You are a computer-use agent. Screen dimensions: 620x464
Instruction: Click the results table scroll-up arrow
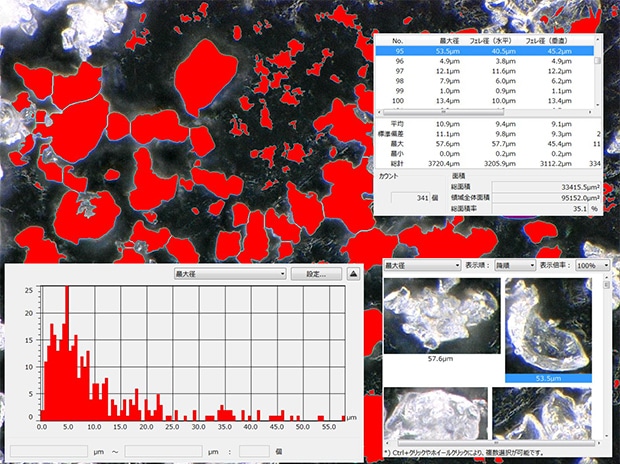597,39
